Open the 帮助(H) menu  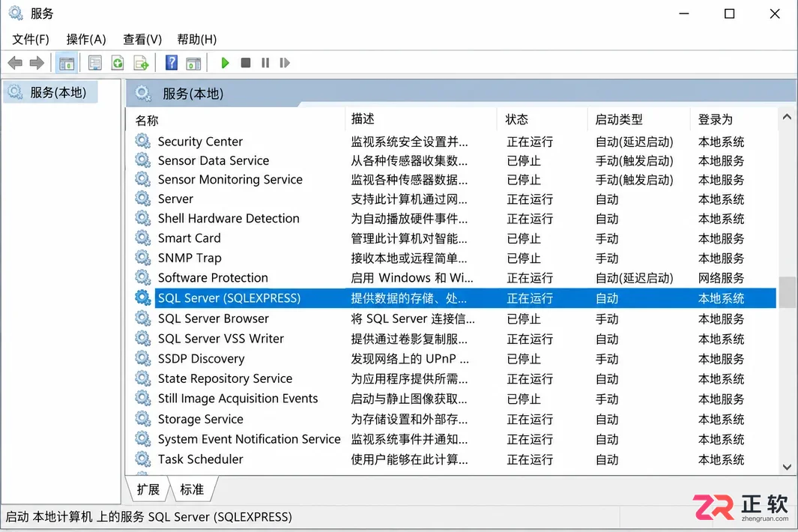click(x=197, y=39)
